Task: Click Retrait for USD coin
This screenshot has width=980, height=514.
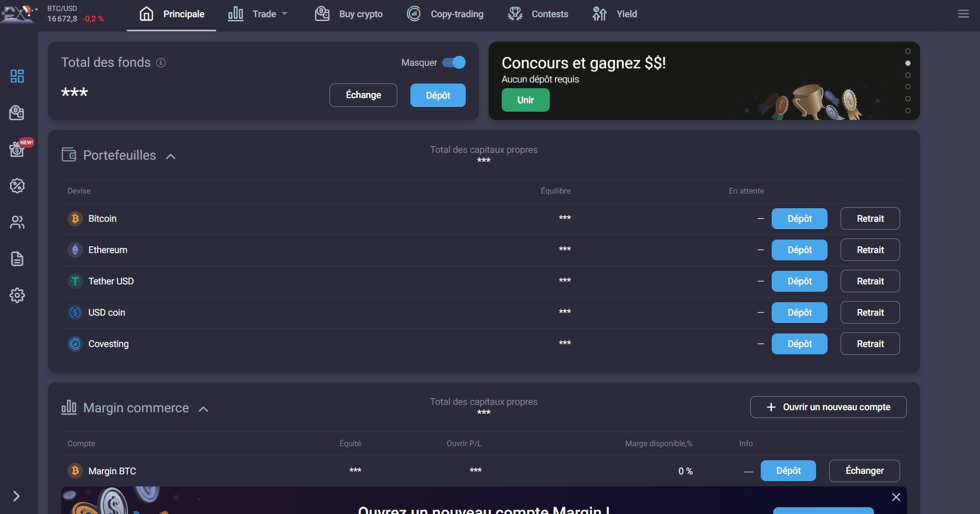Action: (870, 313)
